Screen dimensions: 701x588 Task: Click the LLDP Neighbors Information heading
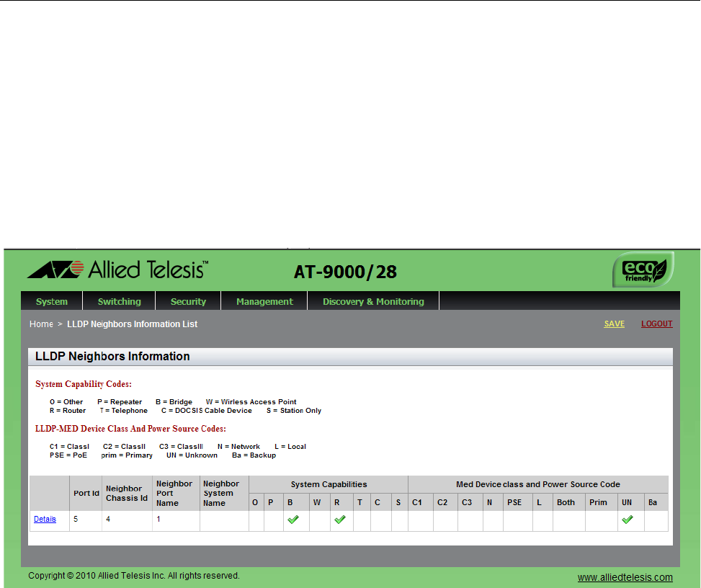click(x=112, y=357)
